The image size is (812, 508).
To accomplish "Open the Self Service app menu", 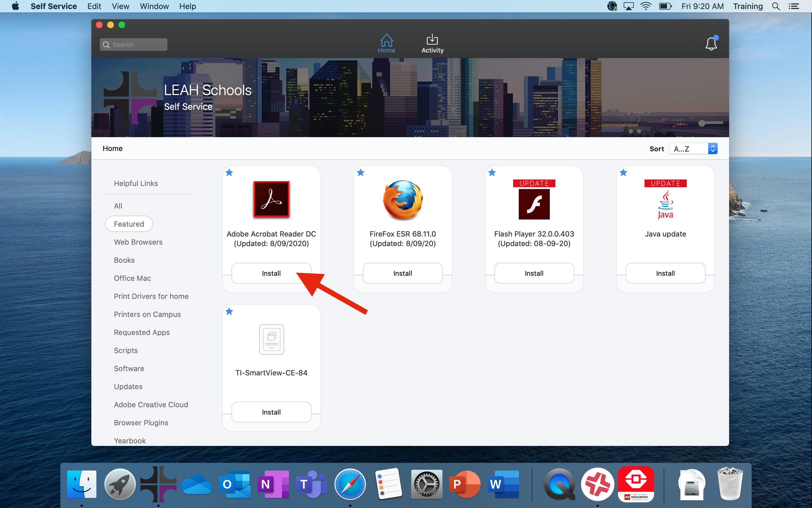I will click(x=54, y=6).
